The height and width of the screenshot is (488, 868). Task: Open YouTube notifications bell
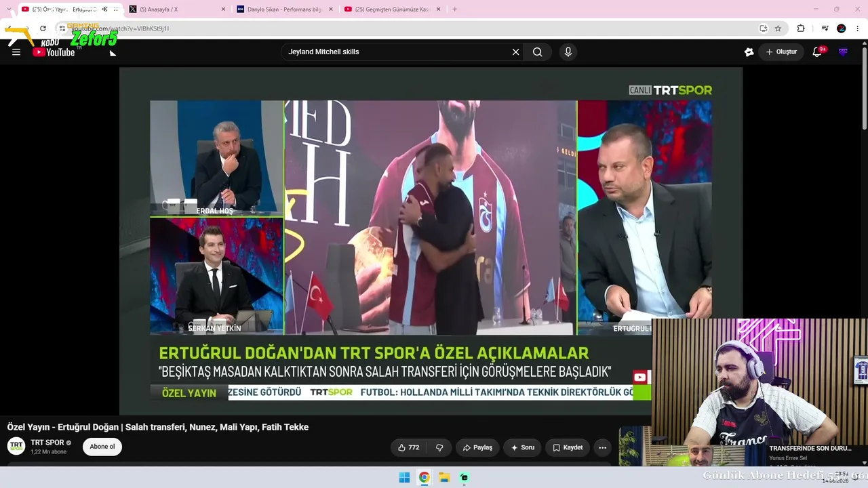817,52
